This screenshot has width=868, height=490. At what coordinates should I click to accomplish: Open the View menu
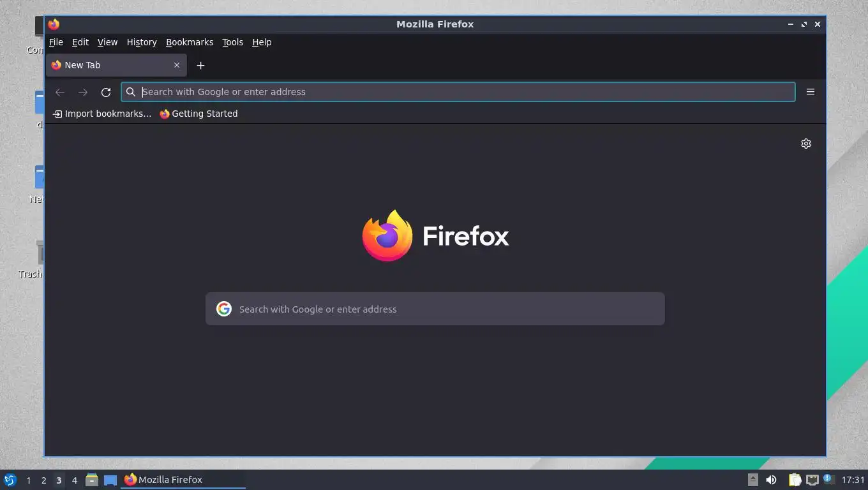107,42
